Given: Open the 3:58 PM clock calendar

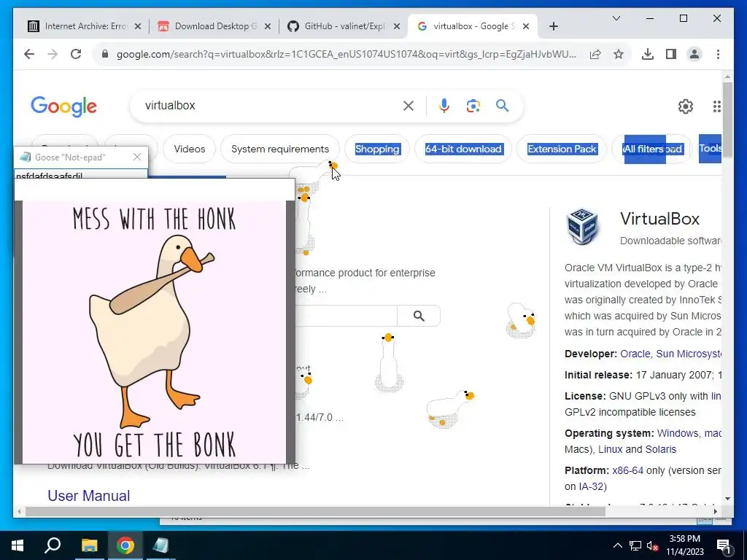Looking at the screenshot, I should click(x=684, y=545).
